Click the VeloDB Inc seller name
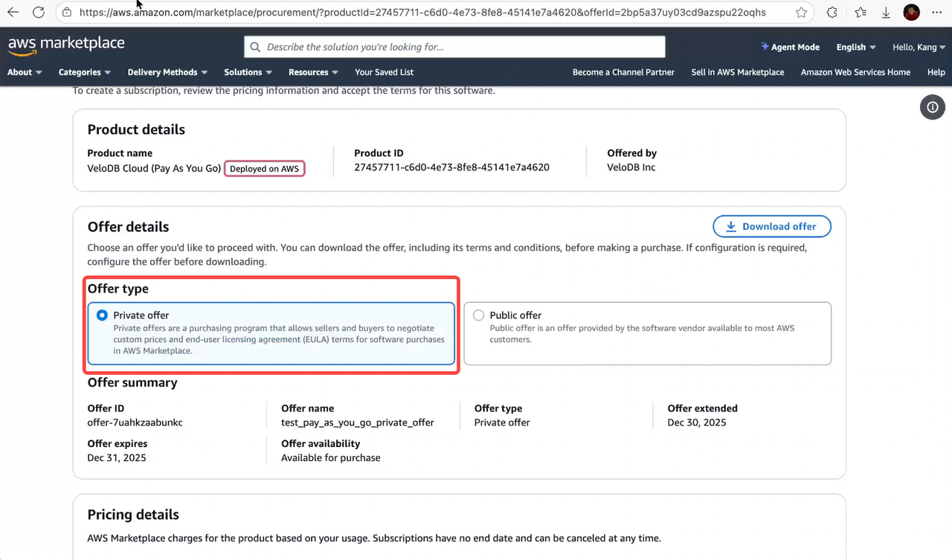Image resolution: width=952 pixels, height=560 pixels. pos(631,167)
